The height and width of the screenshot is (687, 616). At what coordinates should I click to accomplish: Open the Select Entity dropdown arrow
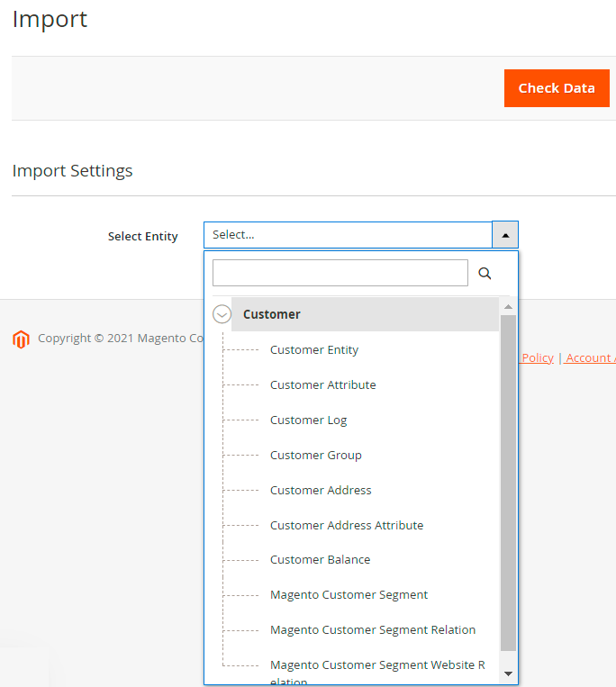[x=505, y=235]
